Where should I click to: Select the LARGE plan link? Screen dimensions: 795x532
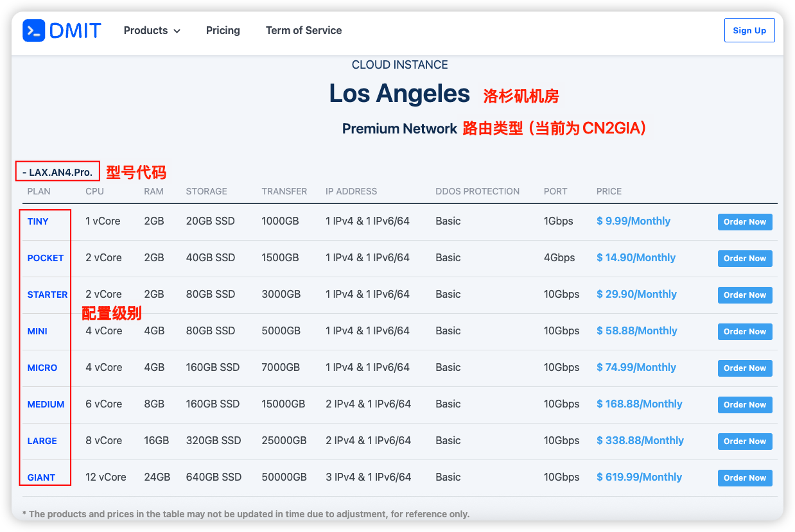[42, 441]
